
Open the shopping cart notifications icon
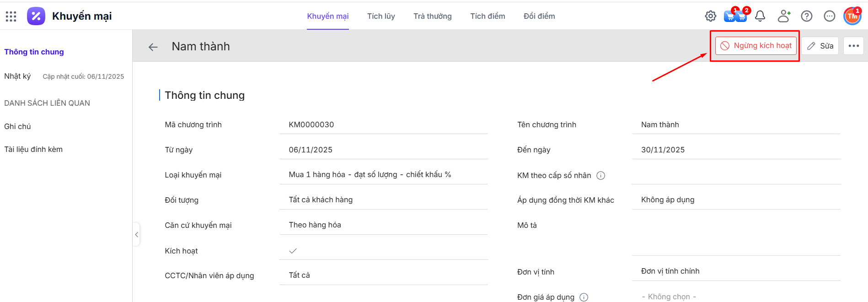[x=735, y=16]
